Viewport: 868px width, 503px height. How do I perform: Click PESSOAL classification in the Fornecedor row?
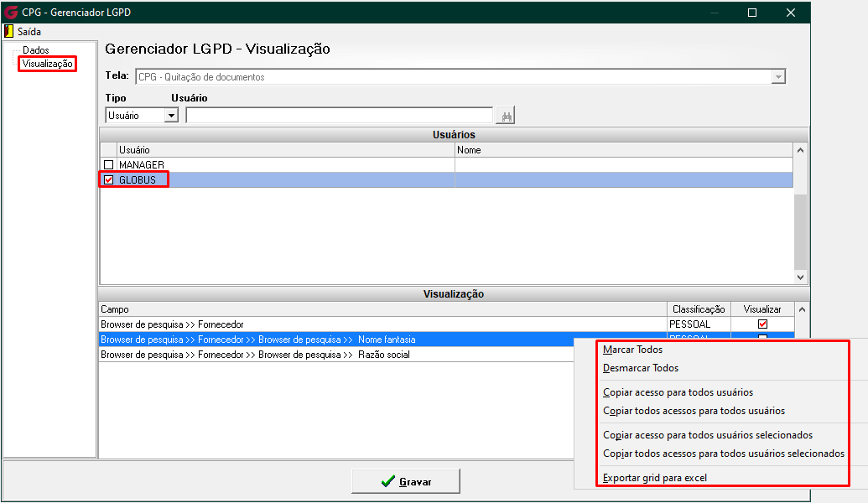[x=689, y=324]
